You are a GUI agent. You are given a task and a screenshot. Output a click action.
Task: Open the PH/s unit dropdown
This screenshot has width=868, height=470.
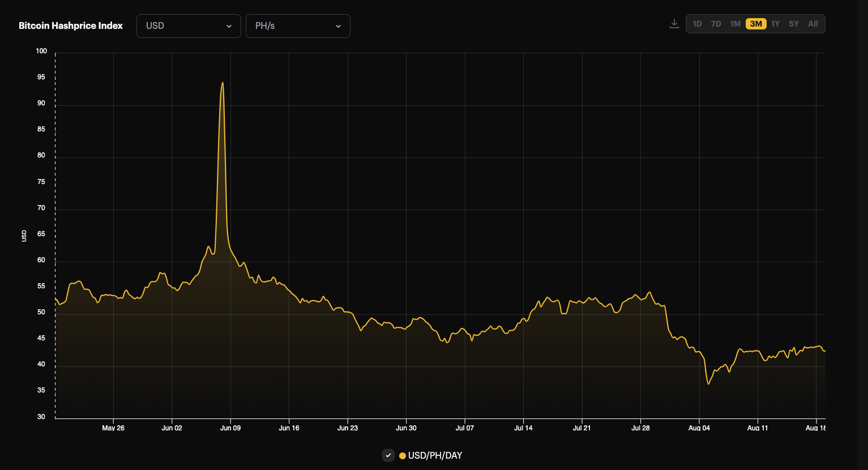298,25
